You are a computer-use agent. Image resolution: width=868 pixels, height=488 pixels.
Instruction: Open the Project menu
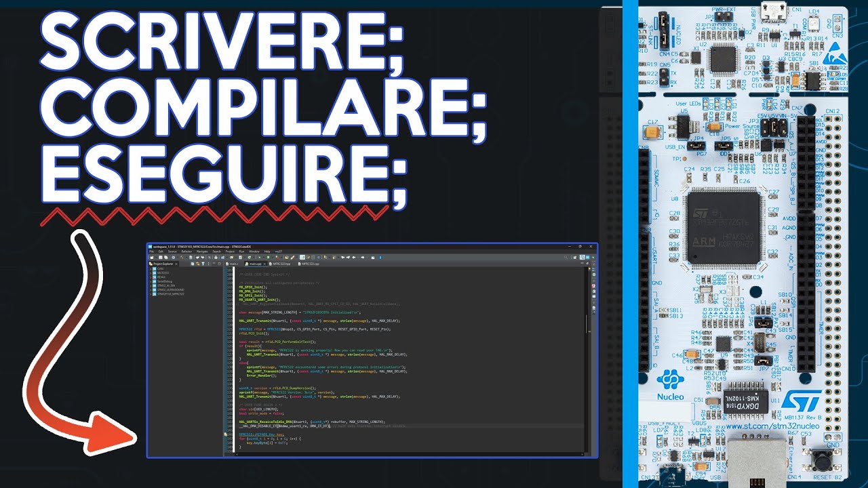(x=230, y=251)
